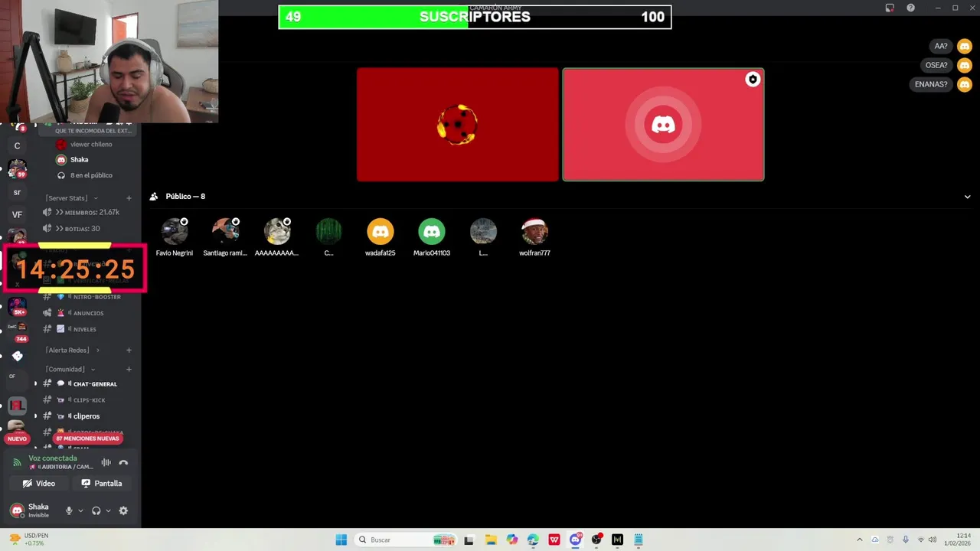This screenshot has height=551, width=980.
Task: Open File Explorer from the taskbar
Action: tap(491, 540)
